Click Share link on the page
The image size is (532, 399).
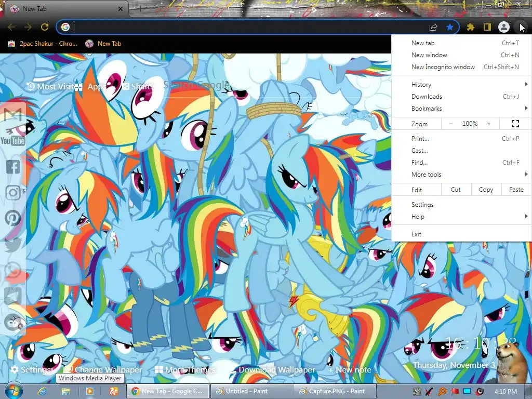(x=137, y=87)
